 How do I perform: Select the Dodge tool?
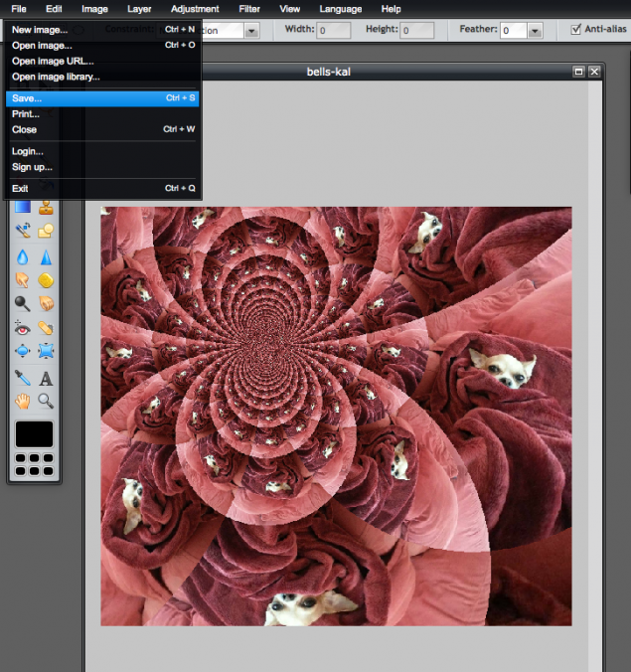click(x=23, y=303)
